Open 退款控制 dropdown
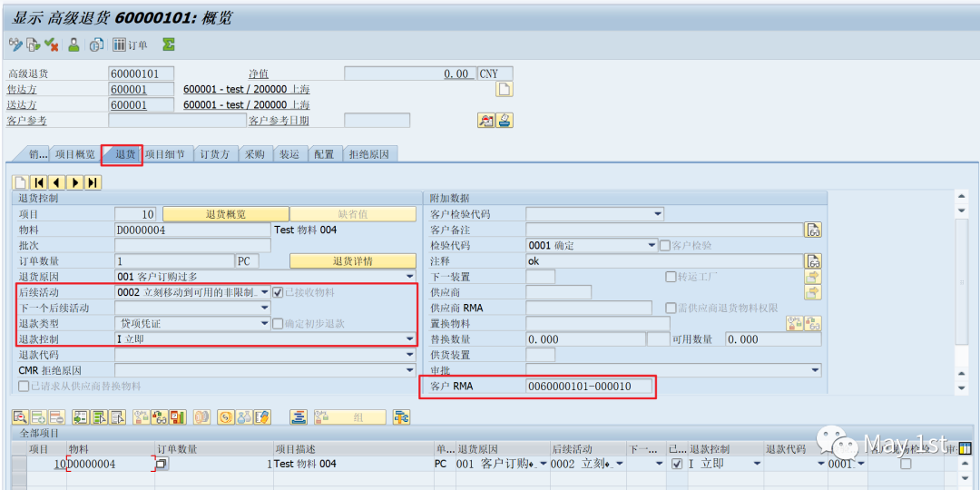The width and height of the screenshot is (980, 490). click(410, 339)
